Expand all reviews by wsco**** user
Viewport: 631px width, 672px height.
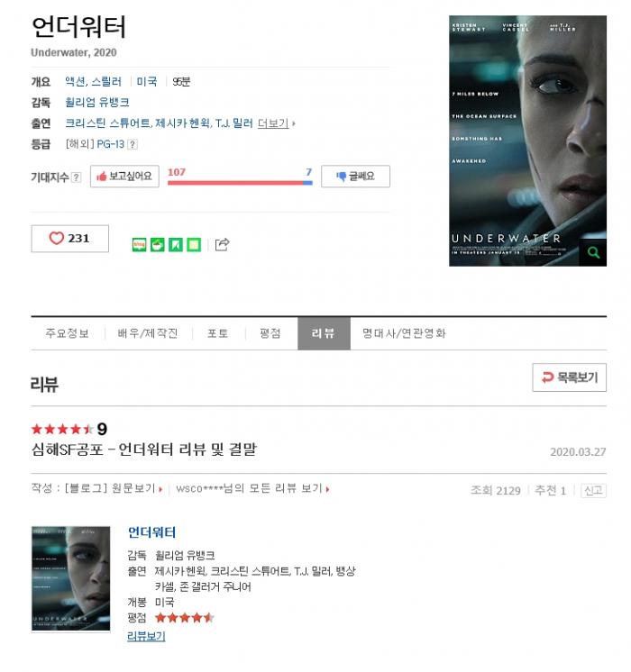(252, 488)
